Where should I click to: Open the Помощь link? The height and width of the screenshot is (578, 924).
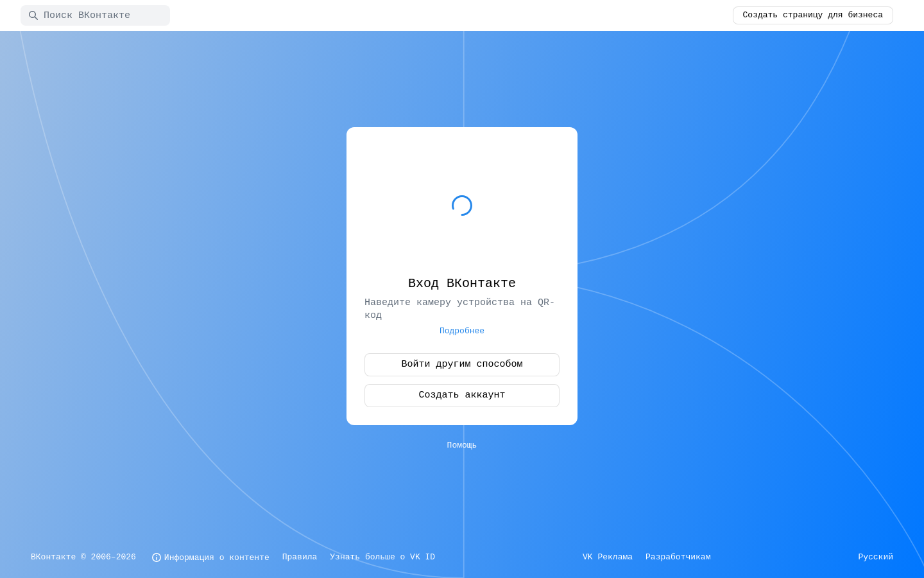coord(462,445)
